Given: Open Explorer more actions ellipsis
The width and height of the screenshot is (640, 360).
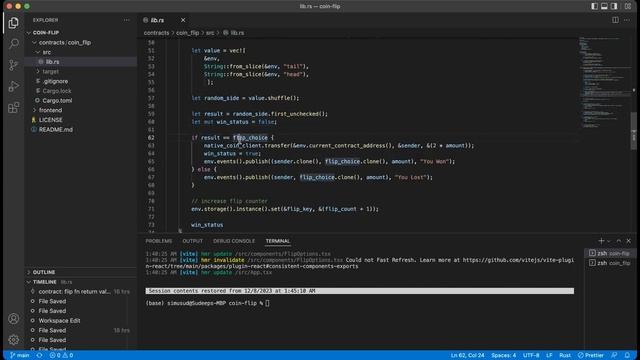Looking at the screenshot, I should coord(127,20).
